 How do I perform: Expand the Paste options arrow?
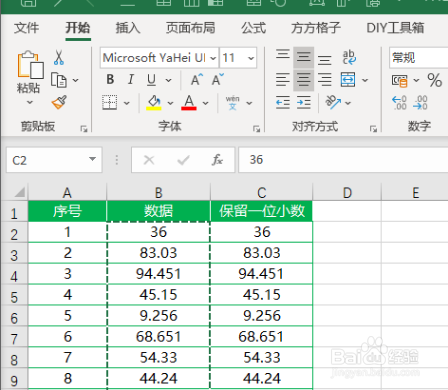[x=30, y=102]
